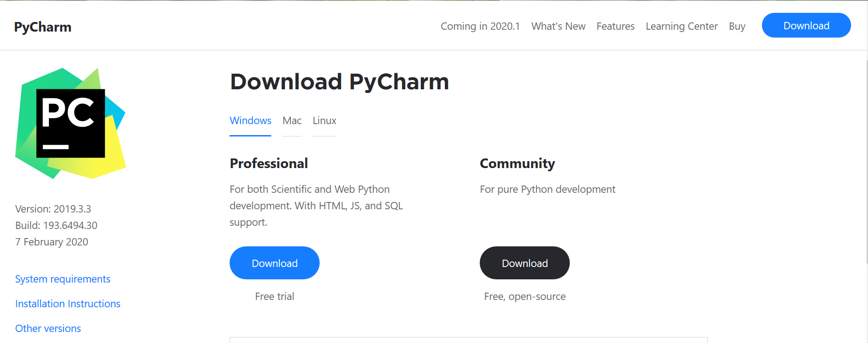Screen dimensions: 868x343
Task: Click the Free, open-source label
Action: tap(525, 296)
